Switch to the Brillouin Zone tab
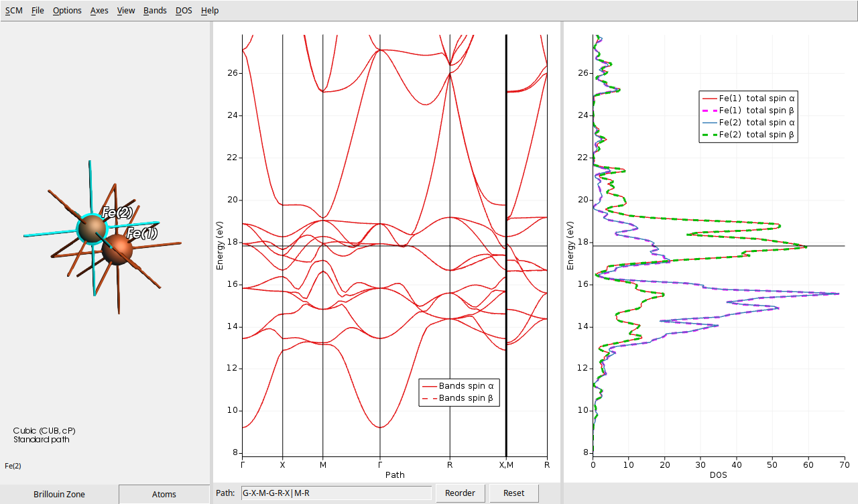Screen dimensions: 858x504 (x=59, y=494)
